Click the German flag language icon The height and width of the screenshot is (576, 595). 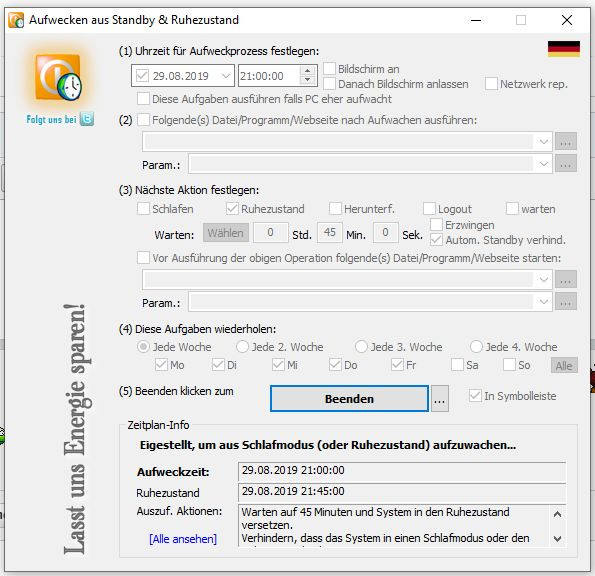(x=564, y=49)
